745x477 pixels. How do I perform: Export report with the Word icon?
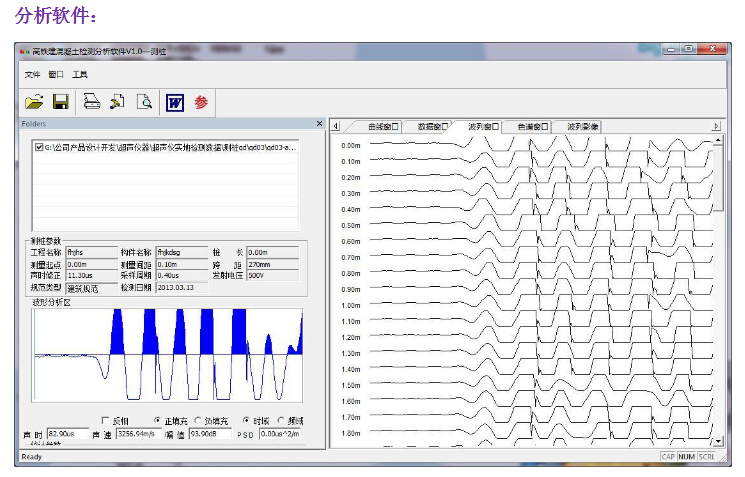point(175,102)
